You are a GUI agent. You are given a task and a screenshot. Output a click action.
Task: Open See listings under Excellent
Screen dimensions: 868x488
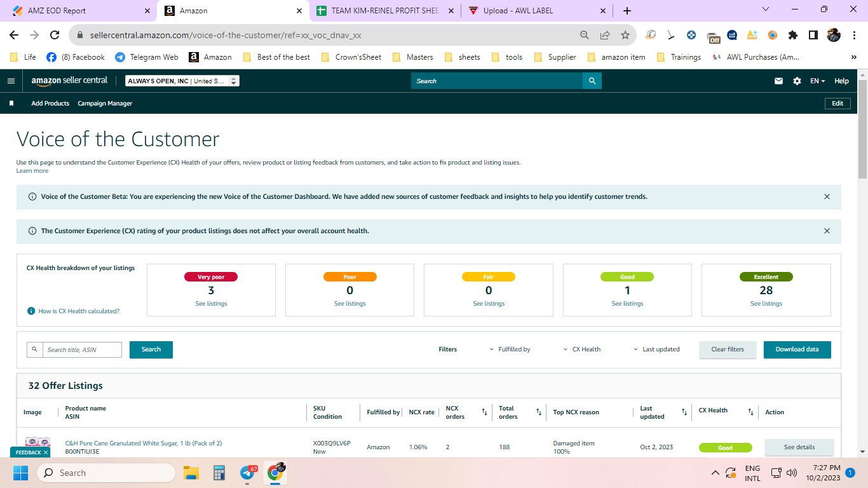(x=766, y=304)
